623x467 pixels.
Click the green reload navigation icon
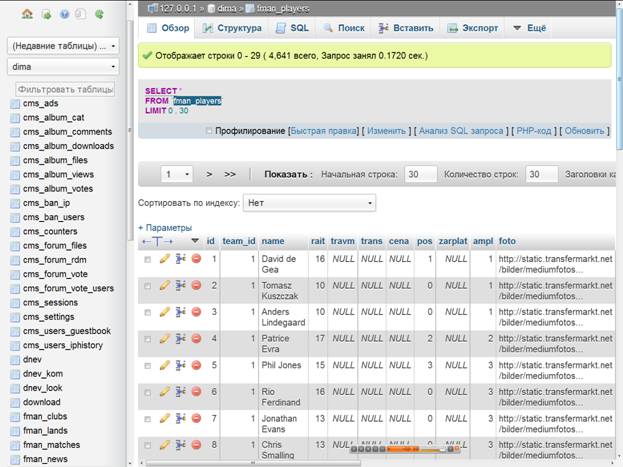point(99,15)
